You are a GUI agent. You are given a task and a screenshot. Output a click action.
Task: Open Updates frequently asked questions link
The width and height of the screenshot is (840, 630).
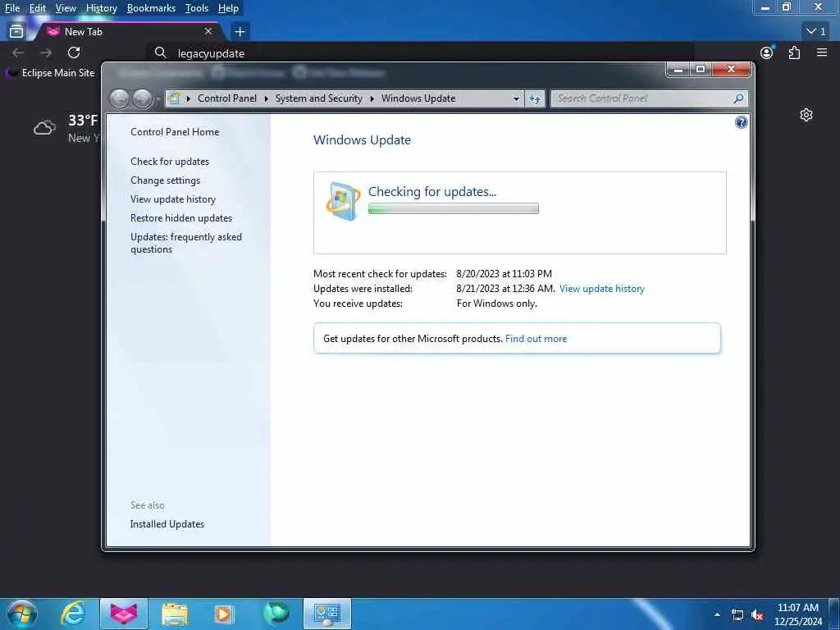pyautogui.click(x=186, y=243)
